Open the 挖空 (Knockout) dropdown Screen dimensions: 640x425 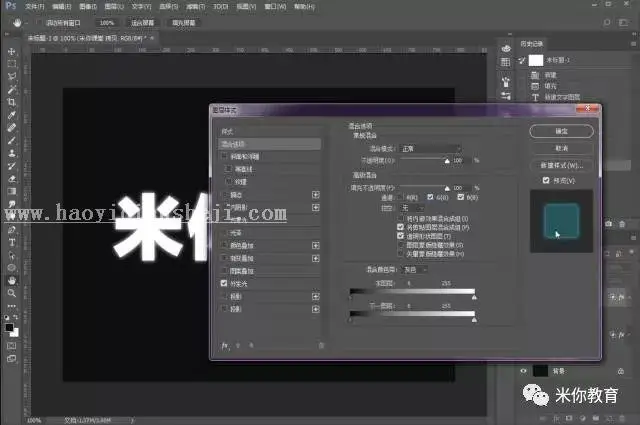tap(412, 208)
